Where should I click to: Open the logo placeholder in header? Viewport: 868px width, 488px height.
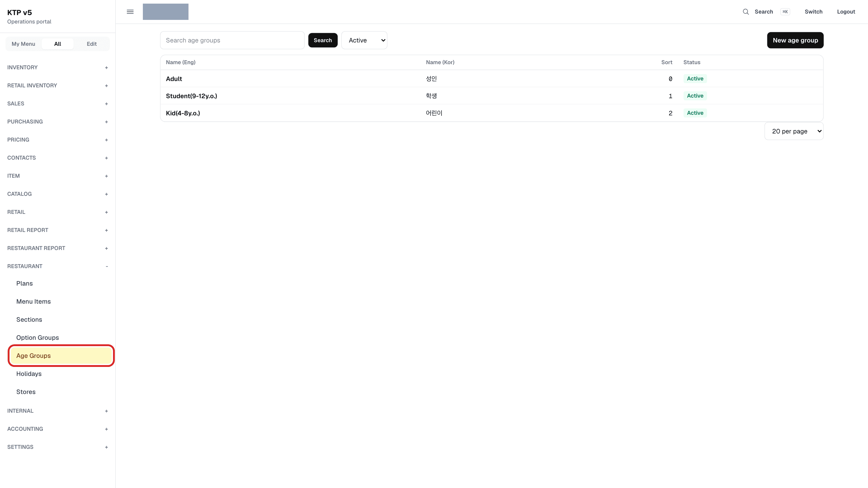coord(165,12)
